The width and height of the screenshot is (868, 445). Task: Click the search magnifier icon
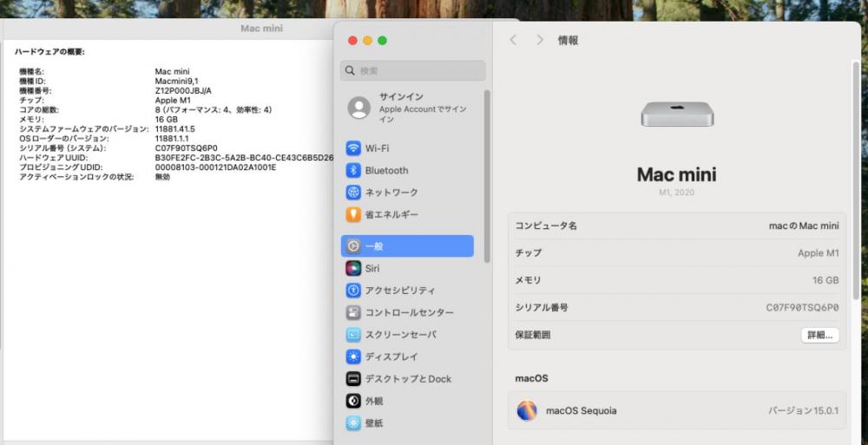pyautogui.click(x=350, y=71)
